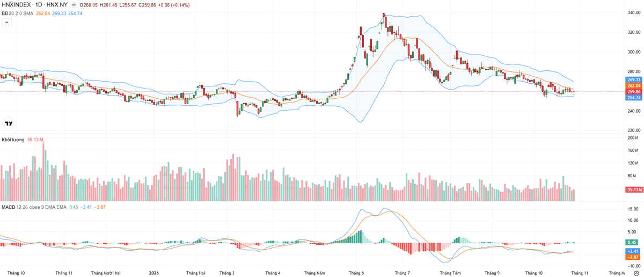644x277 pixels.
Task: Click the blue -3.41 MACD line label
Action: tap(632, 251)
